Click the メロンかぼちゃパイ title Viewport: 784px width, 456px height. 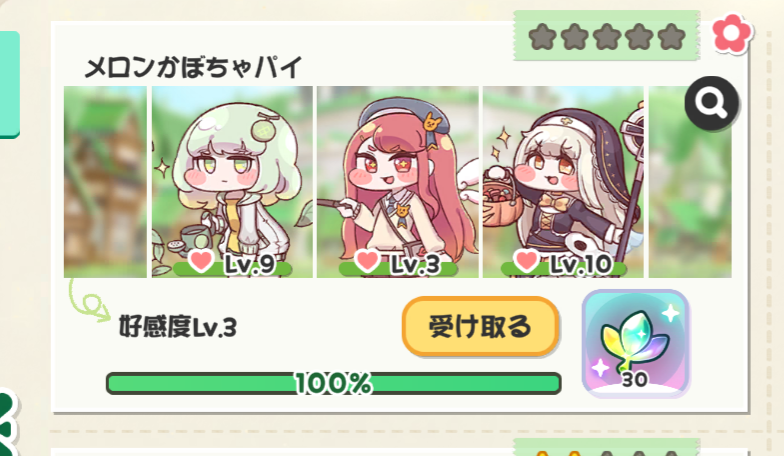click(194, 67)
